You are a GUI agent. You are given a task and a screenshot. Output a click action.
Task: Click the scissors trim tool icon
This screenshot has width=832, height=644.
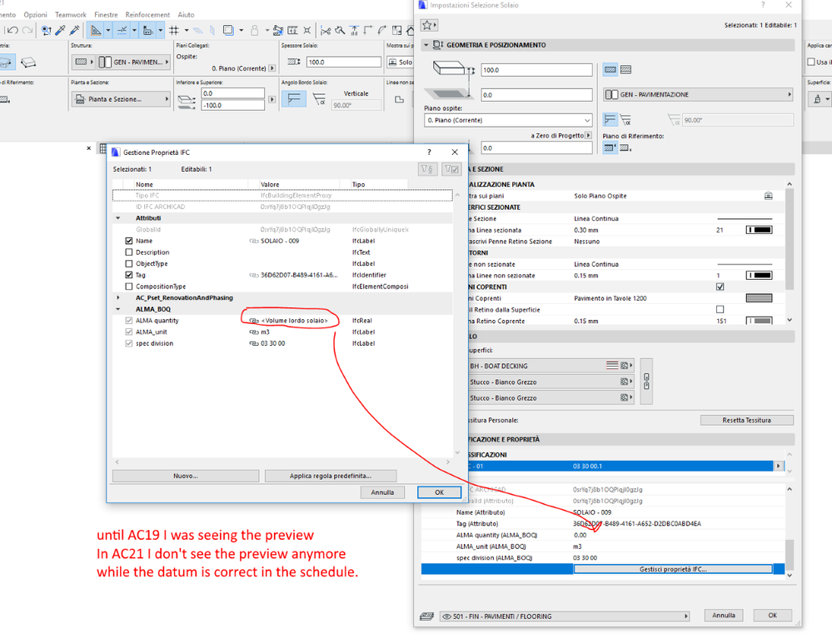tap(326, 30)
